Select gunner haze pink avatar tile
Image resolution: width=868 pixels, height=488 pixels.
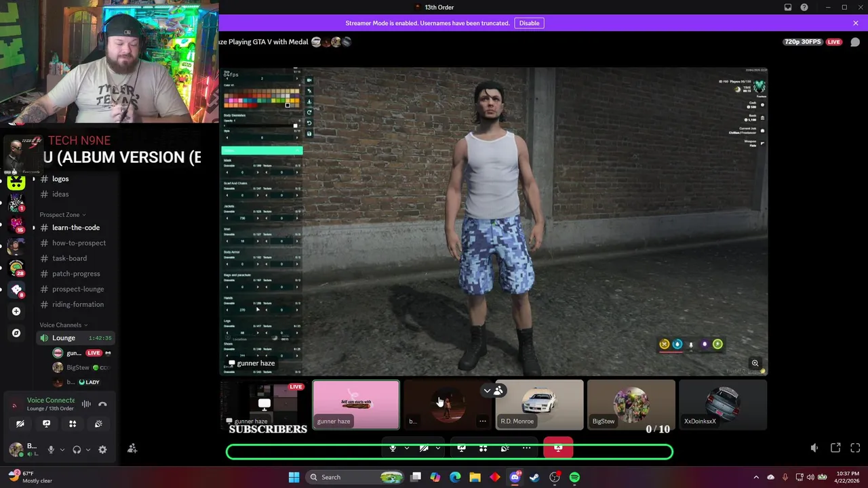point(356,405)
